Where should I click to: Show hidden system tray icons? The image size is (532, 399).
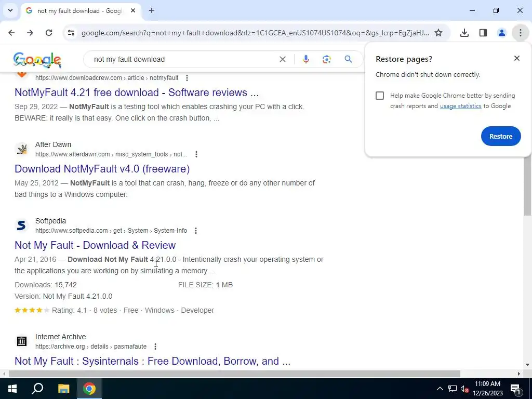pos(440,389)
